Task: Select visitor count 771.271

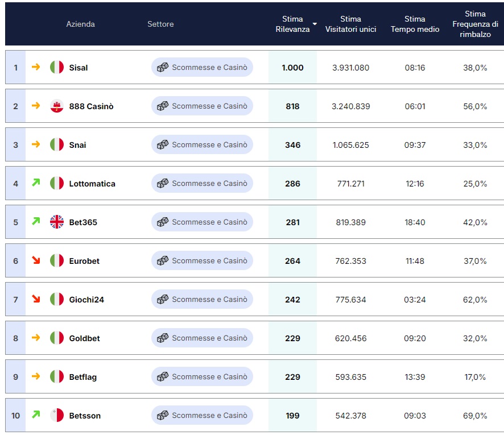Action: click(350, 184)
